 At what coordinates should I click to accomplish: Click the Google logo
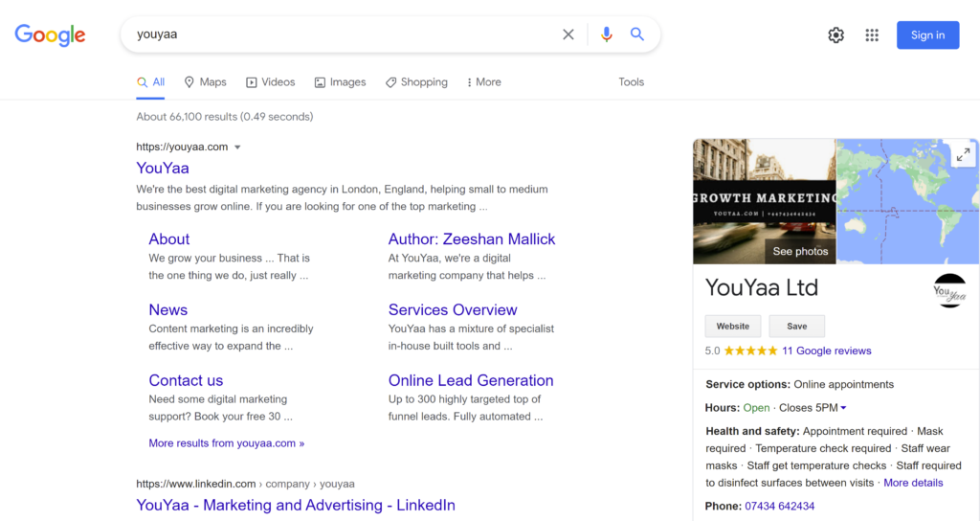click(x=50, y=35)
